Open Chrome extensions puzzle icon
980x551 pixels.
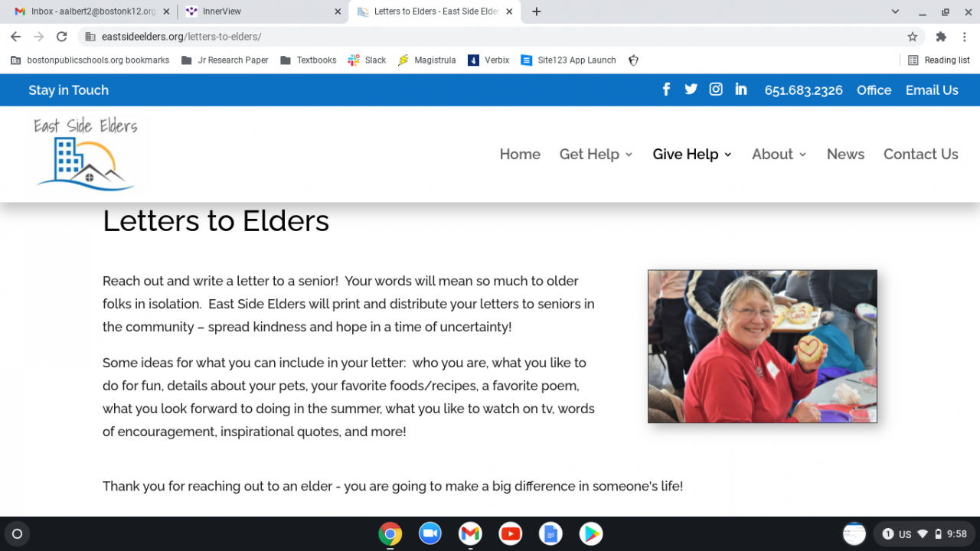point(941,37)
